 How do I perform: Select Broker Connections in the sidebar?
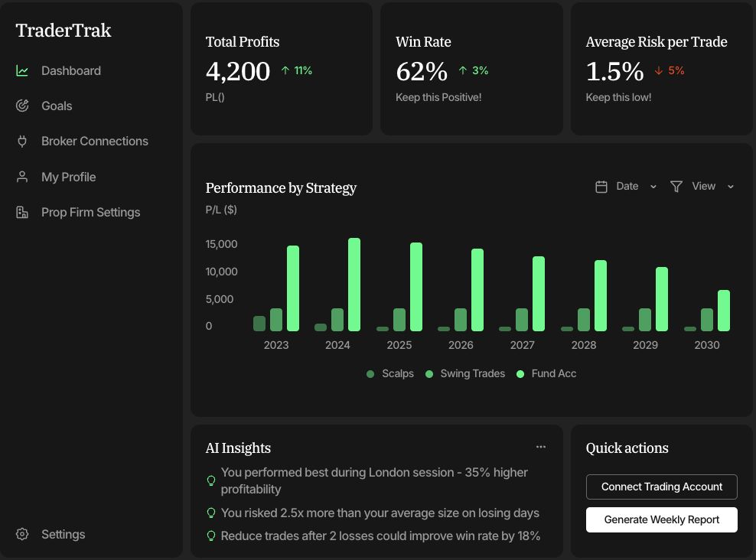tap(95, 141)
